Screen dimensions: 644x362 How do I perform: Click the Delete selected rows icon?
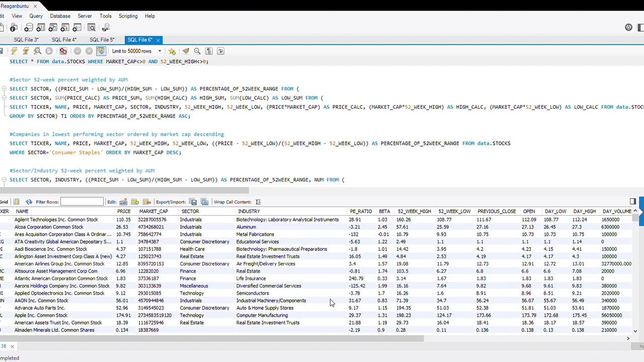coord(146,202)
